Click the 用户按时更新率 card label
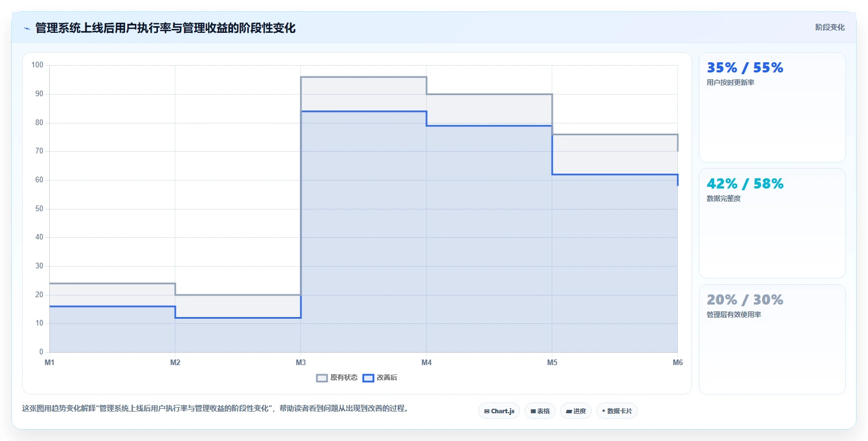The height and width of the screenshot is (441, 868). click(x=731, y=83)
